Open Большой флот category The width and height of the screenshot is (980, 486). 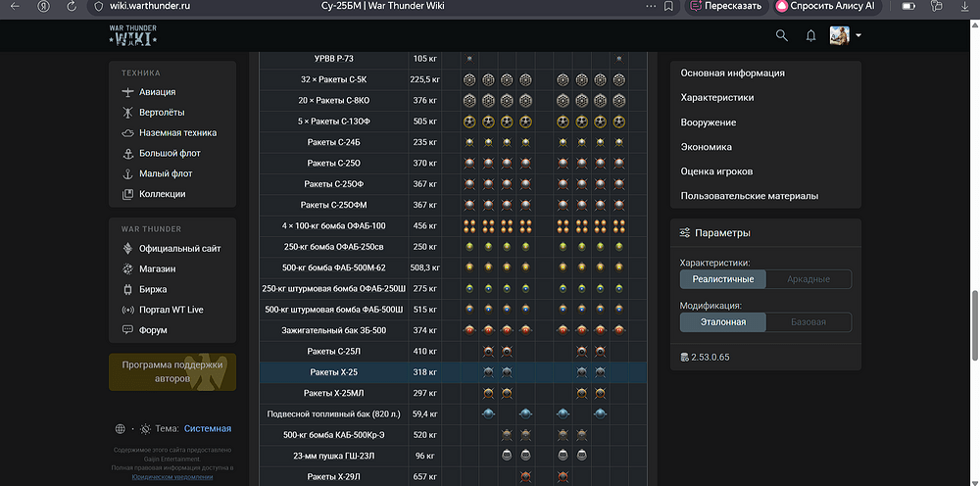[170, 154]
